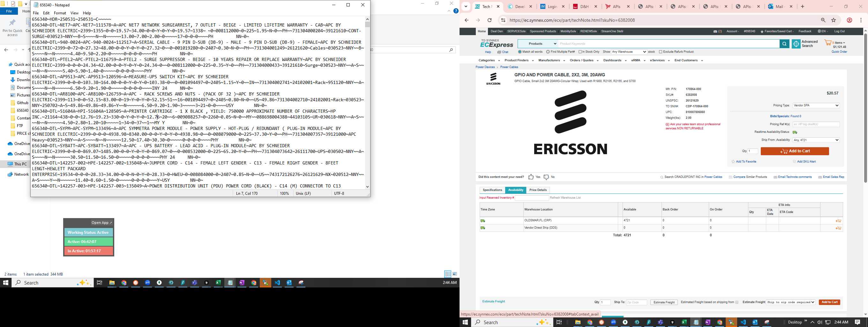Open Notepad File menu
868x327 pixels.
click(x=36, y=13)
